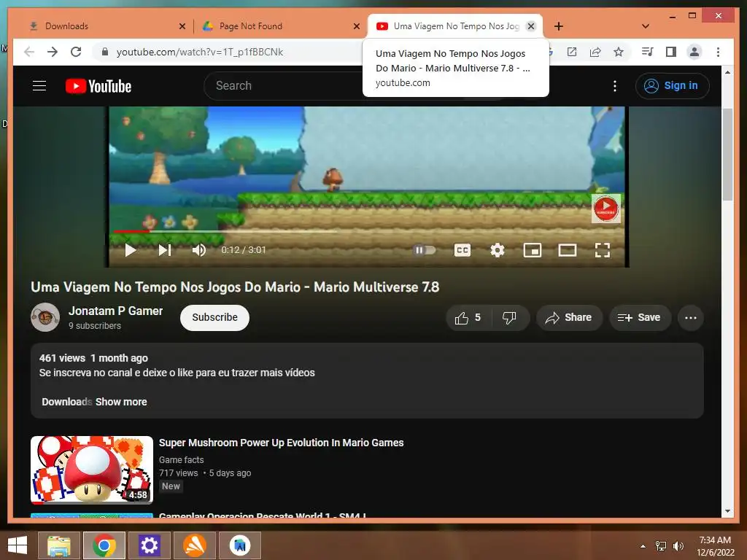This screenshot has width=747, height=560.
Task: Open the YouTube guide hamburger menu
Action: [39, 86]
